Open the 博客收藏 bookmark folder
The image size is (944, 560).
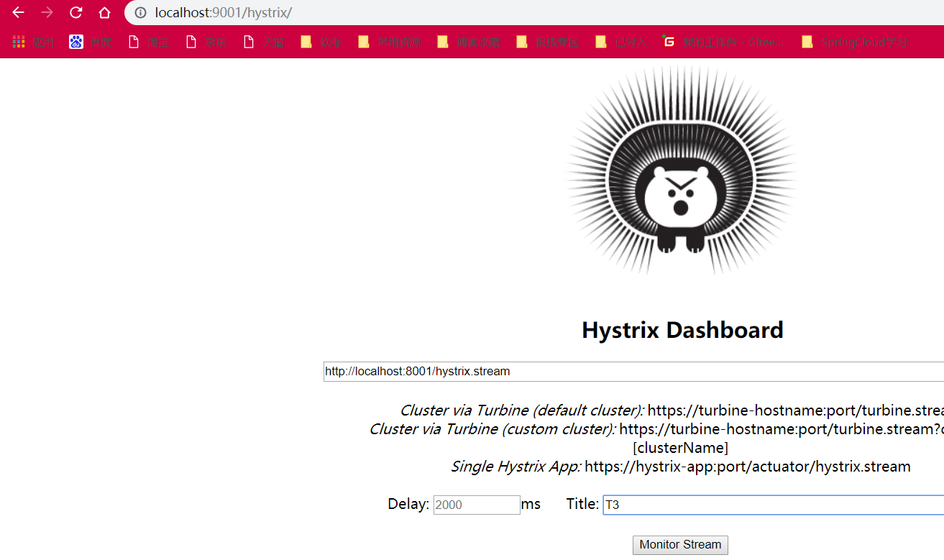pyautogui.click(x=469, y=42)
